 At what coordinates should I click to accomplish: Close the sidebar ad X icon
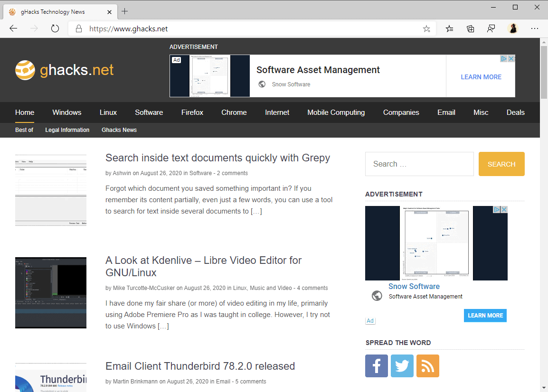coord(504,209)
